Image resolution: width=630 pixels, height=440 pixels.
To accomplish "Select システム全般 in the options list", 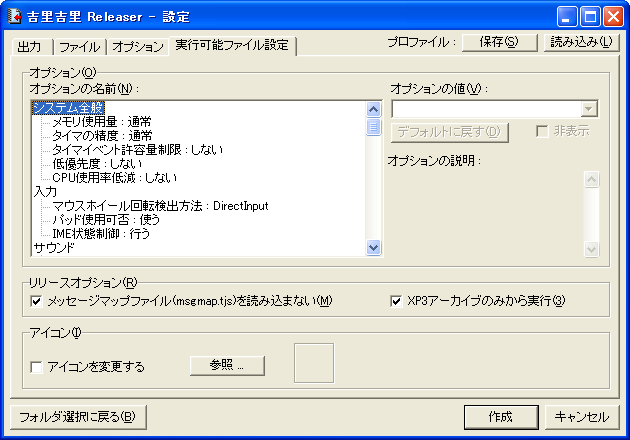I will click(68, 107).
